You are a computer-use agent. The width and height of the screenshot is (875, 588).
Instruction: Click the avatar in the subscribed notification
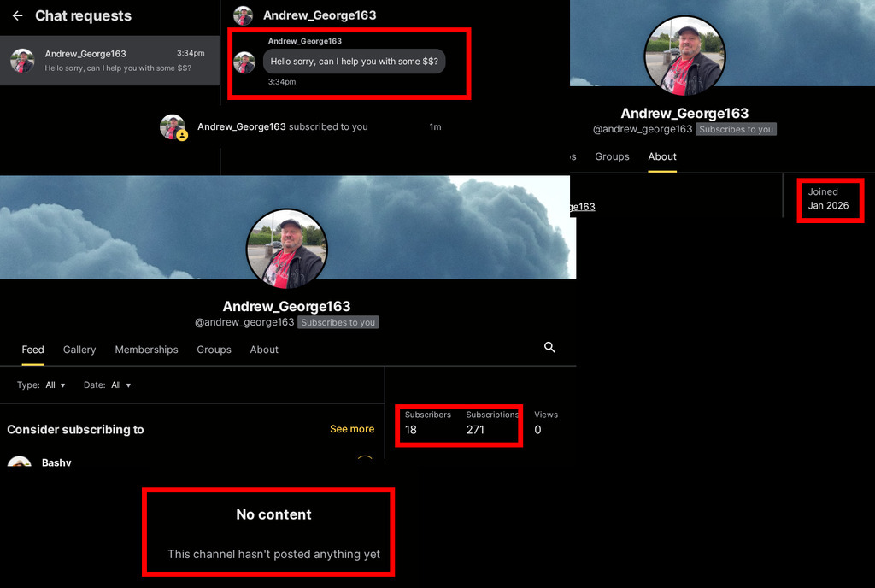pyautogui.click(x=173, y=127)
